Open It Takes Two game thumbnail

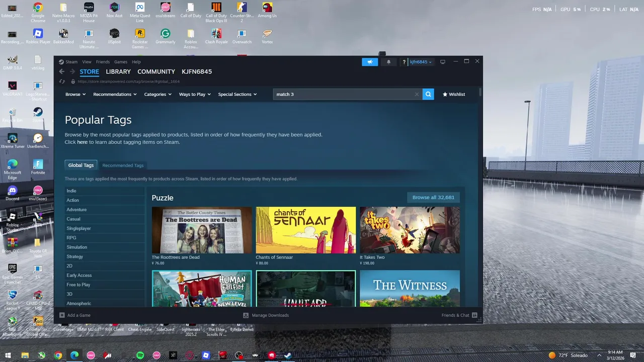pos(410,230)
